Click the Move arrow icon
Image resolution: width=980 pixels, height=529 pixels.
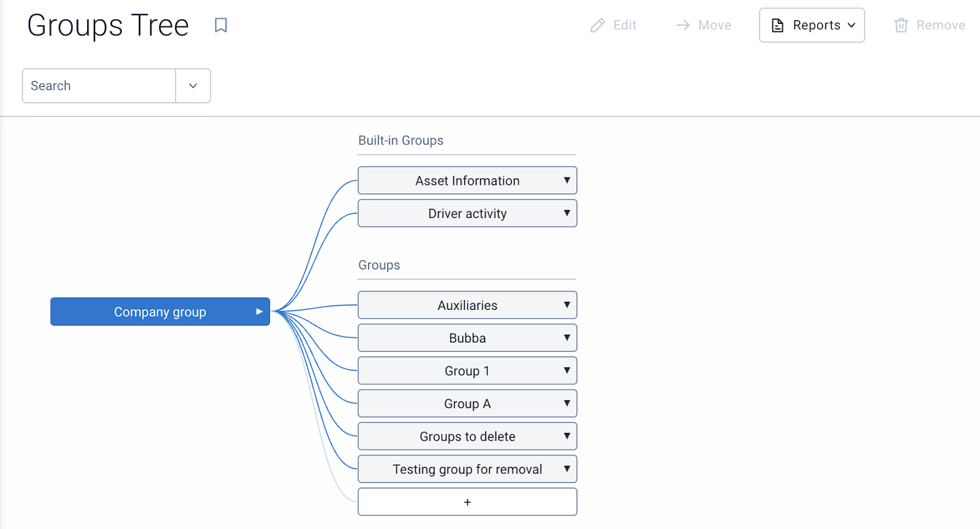pos(683,25)
